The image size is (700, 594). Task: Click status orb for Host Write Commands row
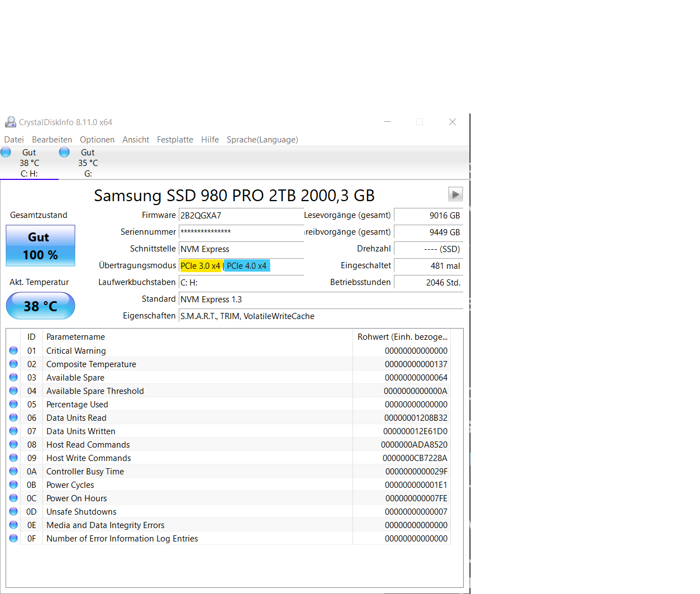(x=13, y=458)
